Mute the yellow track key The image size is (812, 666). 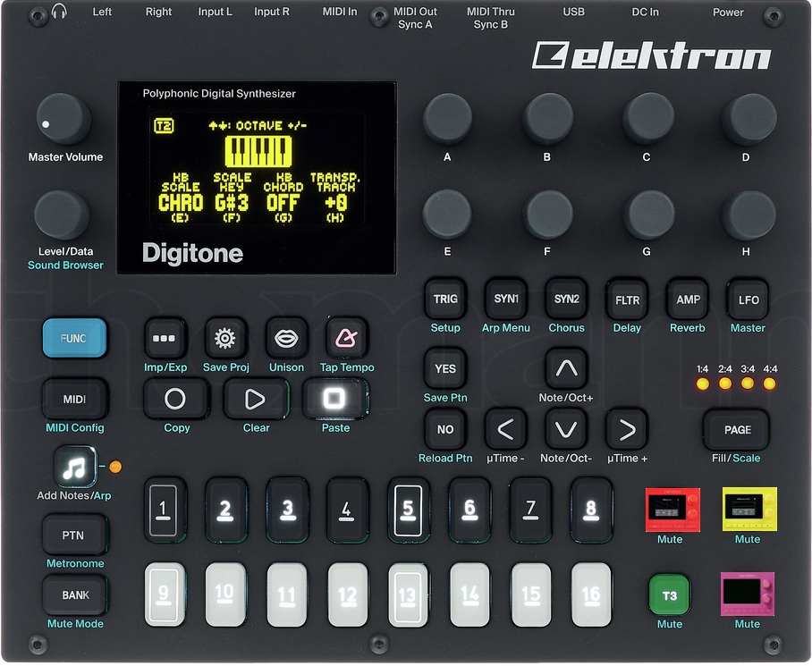749,510
